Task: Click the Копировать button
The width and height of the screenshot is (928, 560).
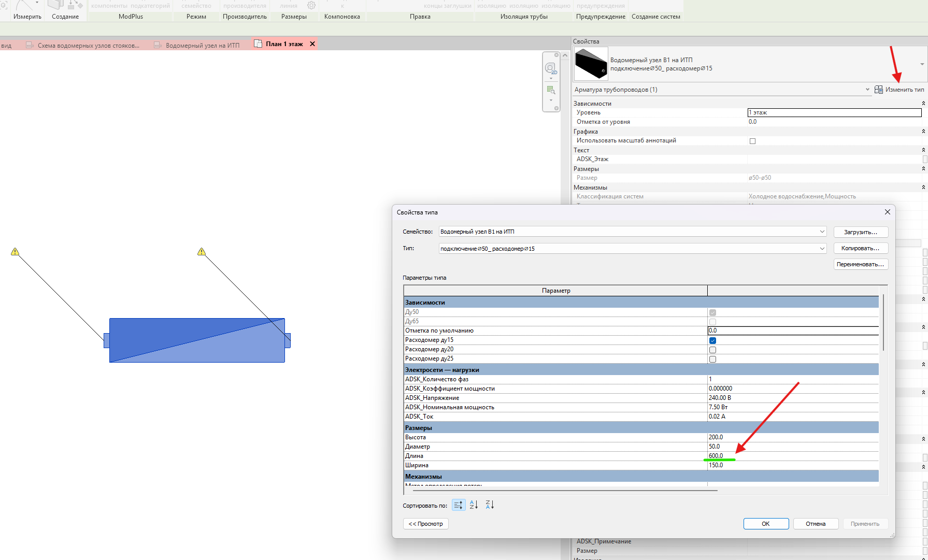Action: point(861,248)
